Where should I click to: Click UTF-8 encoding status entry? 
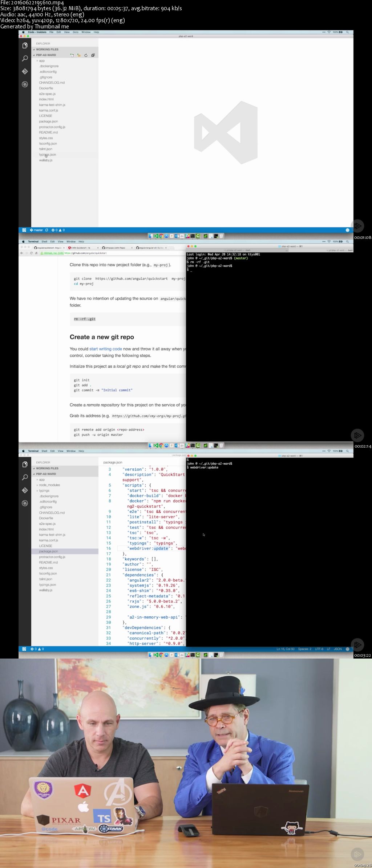pyautogui.click(x=319, y=649)
